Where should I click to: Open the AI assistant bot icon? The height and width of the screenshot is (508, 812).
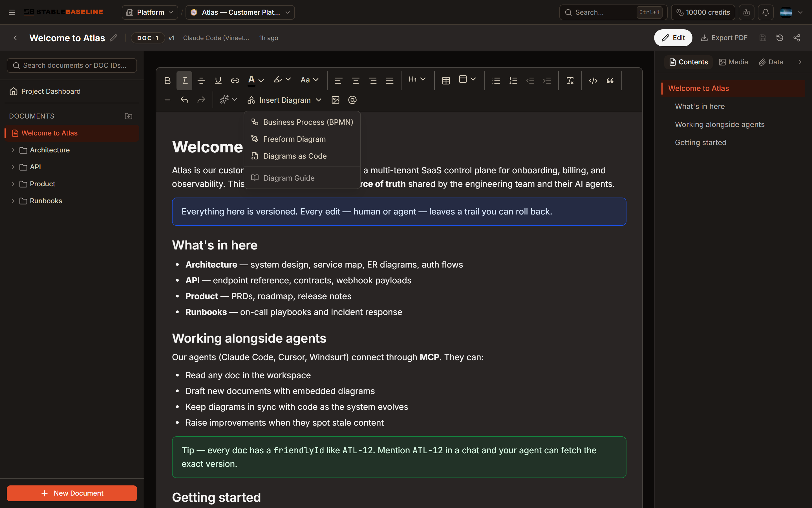coord(746,12)
